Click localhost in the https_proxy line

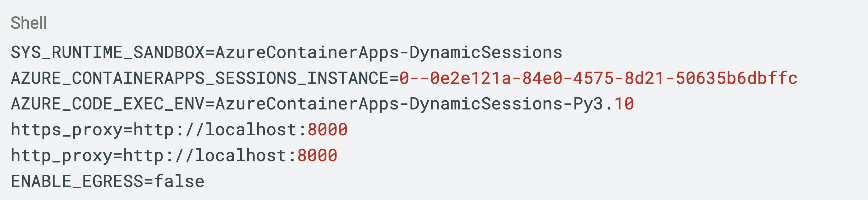click(x=251, y=129)
